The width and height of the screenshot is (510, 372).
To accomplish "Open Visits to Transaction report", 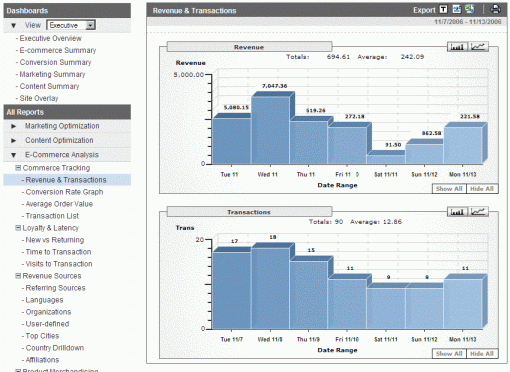I will click(59, 264).
